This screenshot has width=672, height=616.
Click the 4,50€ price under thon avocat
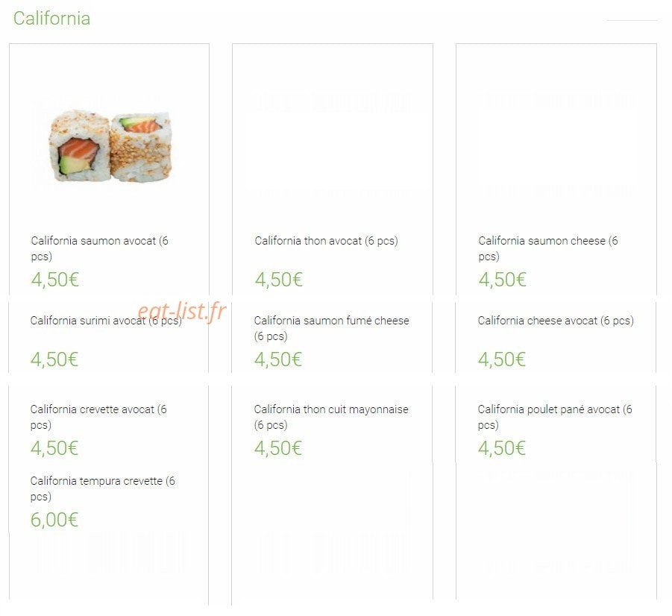(x=279, y=280)
